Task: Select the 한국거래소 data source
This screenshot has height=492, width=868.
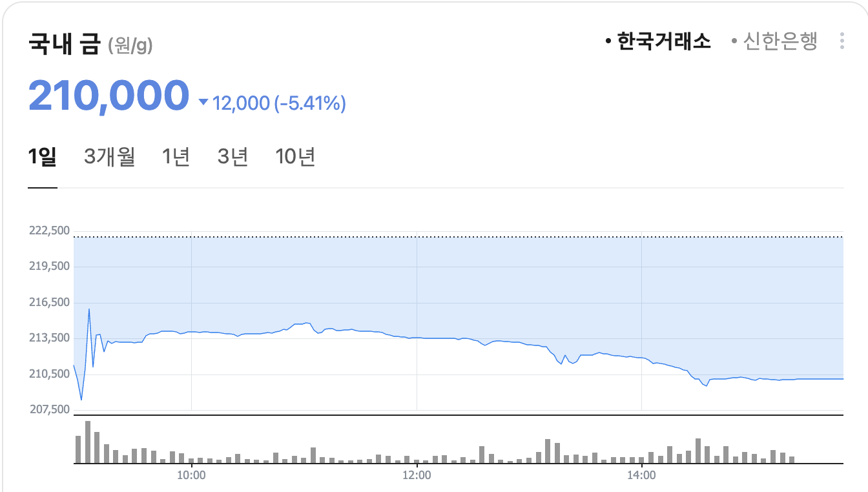Action: (x=658, y=41)
